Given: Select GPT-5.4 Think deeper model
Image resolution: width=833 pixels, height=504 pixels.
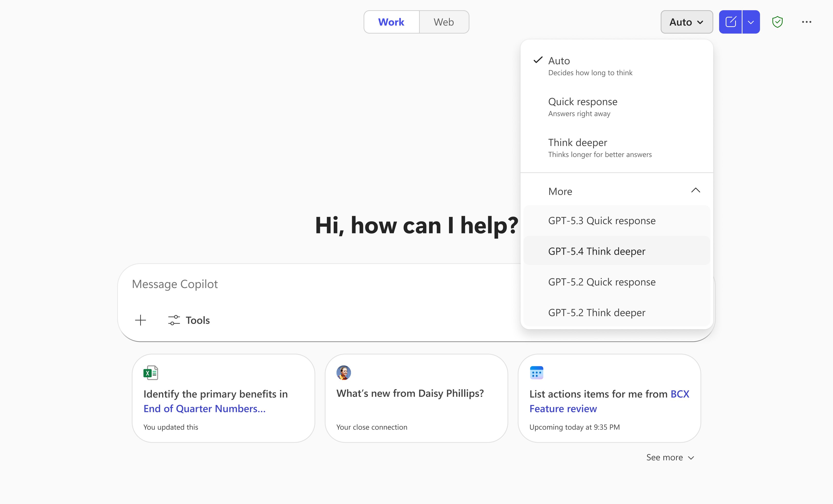Looking at the screenshot, I should pos(597,251).
